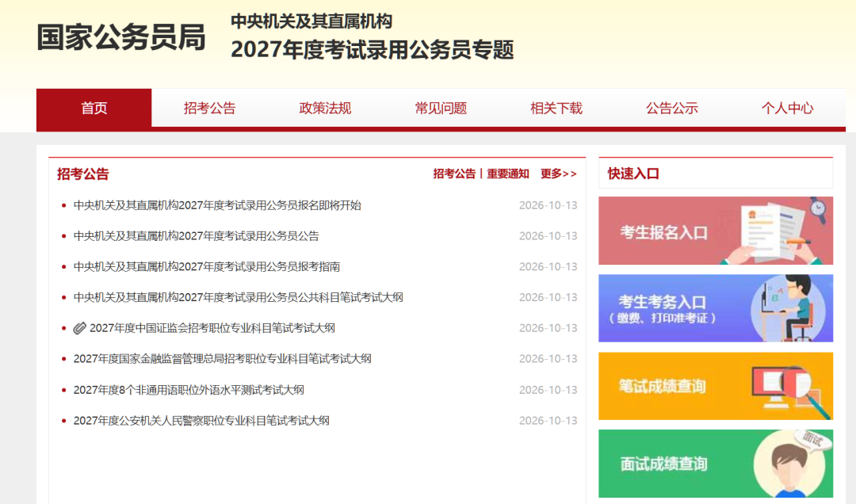Open 国家金融监督管理总局 exam outline link
This screenshot has height=504, width=856.
point(222,359)
